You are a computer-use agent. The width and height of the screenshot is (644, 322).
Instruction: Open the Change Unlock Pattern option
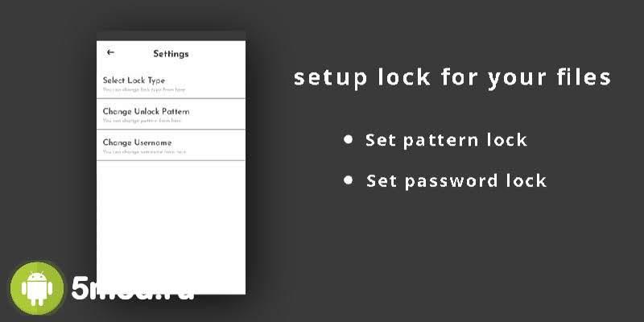(146, 111)
